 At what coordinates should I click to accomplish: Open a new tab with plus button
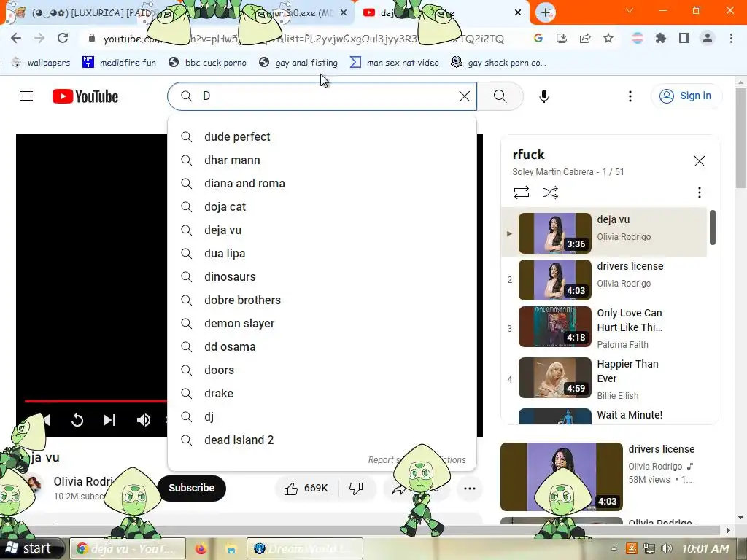coord(546,12)
